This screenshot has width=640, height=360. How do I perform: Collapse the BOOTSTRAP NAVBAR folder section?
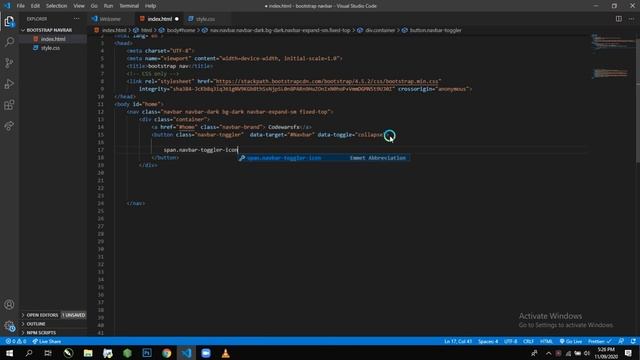(53, 30)
